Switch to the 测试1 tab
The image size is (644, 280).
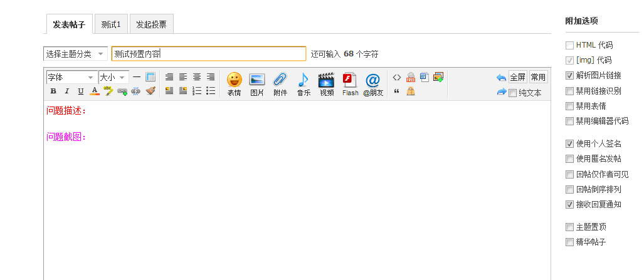point(111,24)
